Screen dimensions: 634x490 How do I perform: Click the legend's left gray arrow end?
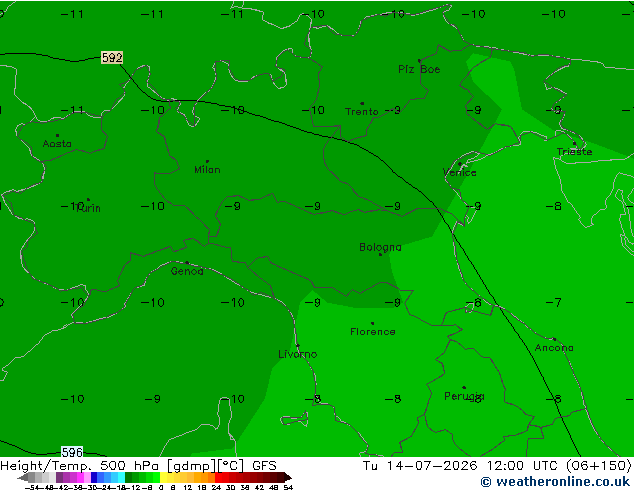[23, 477]
